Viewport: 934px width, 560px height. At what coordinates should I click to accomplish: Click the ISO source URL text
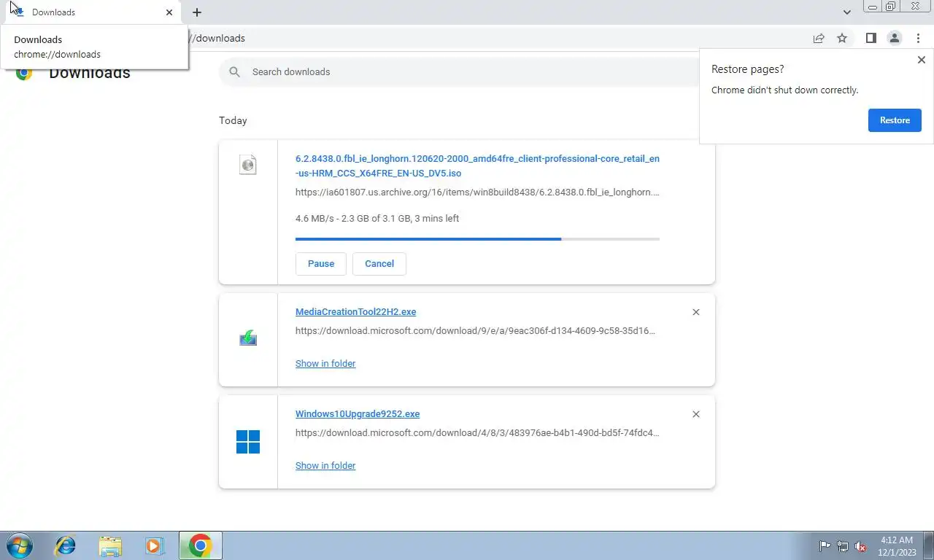click(477, 192)
